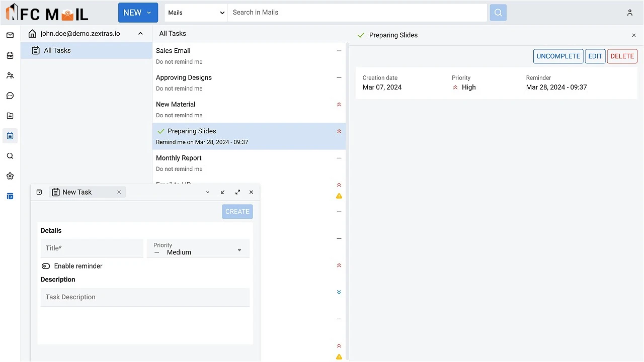Screen dimensions: 644x362
Task: Click the medium priority dash on Approving Designs
Action: click(x=339, y=78)
